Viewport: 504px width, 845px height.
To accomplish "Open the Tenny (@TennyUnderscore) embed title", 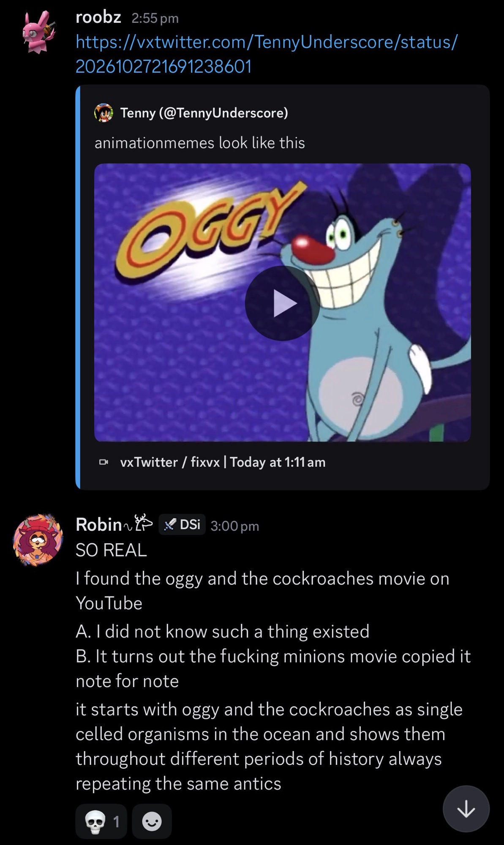I will pos(204,113).
